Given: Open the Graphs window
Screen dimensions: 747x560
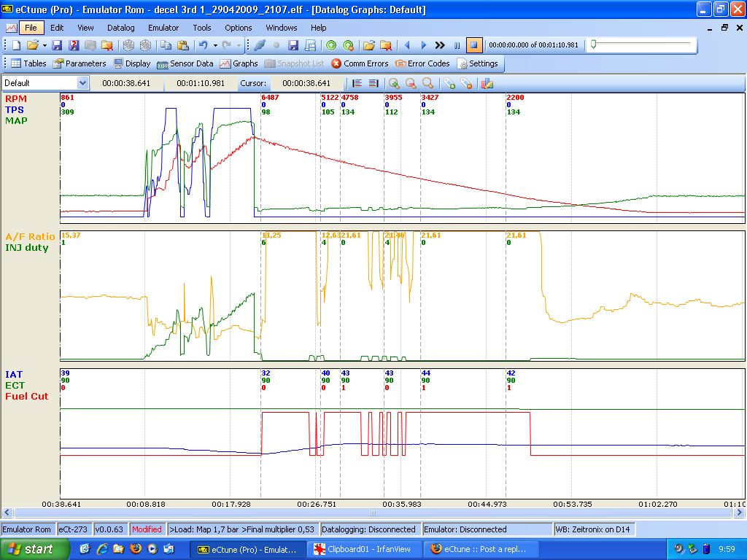Looking at the screenshot, I should [239, 63].
